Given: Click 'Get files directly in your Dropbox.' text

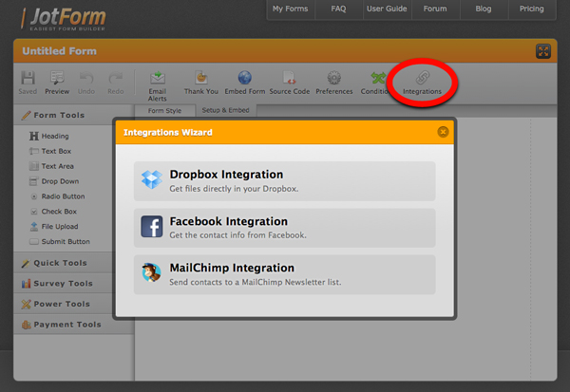Looking at the screenshot, I should tap(234, 189).
